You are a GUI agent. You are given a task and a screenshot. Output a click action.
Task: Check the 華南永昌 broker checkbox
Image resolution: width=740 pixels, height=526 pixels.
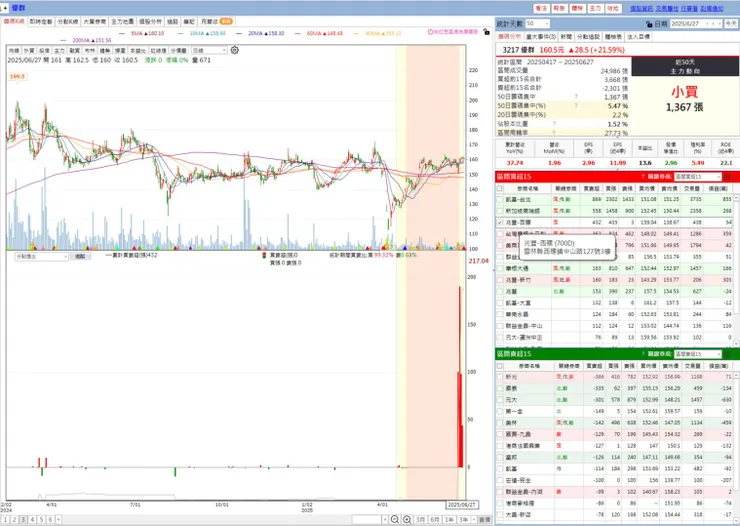[500, 314]
